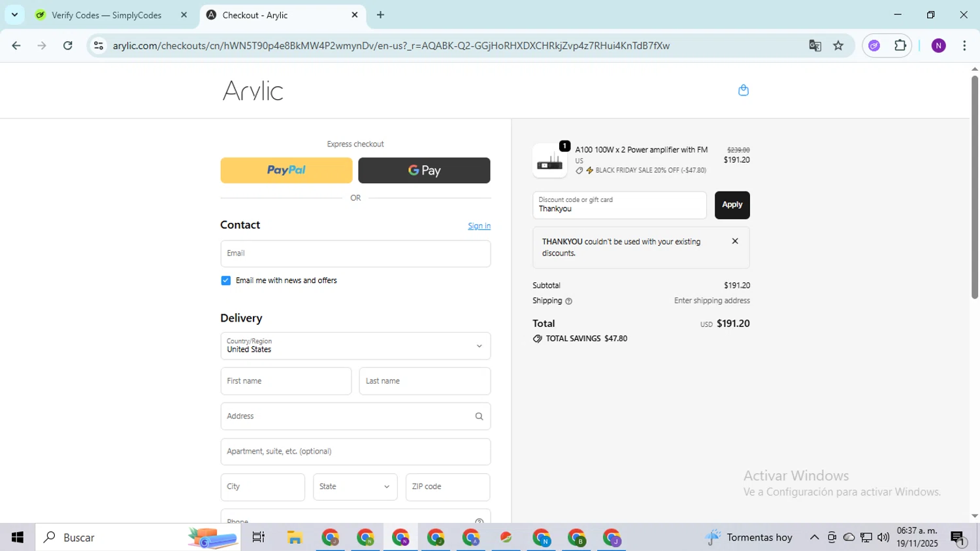Show hidden system tray icons

(814, 537)
